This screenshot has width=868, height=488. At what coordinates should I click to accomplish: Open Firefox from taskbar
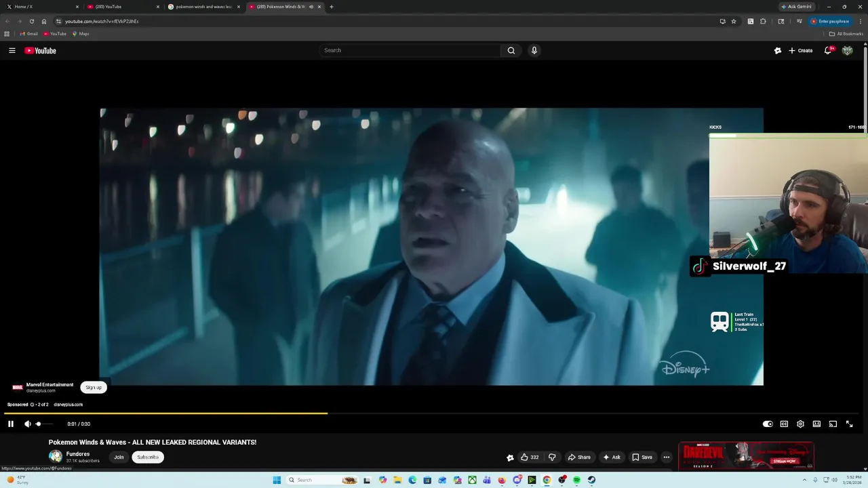[x=502, y=480]
